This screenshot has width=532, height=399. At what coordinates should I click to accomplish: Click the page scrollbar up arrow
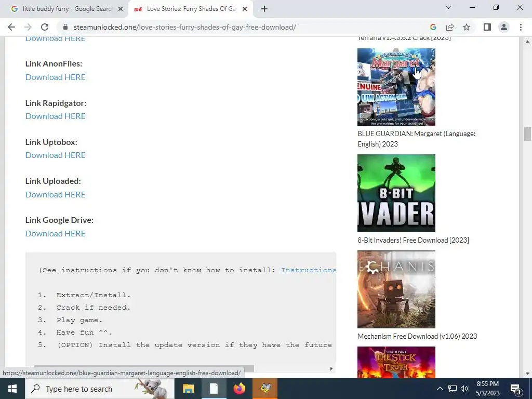pos(527,42)
